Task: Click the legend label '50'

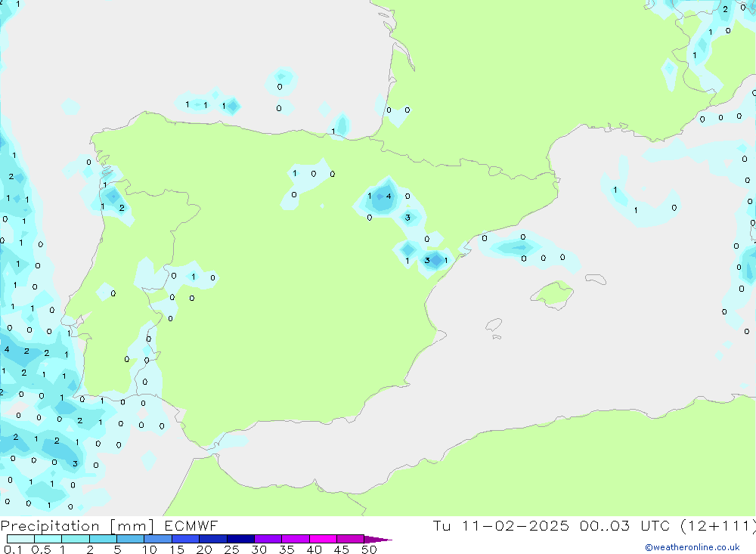Action: point(369,549)
